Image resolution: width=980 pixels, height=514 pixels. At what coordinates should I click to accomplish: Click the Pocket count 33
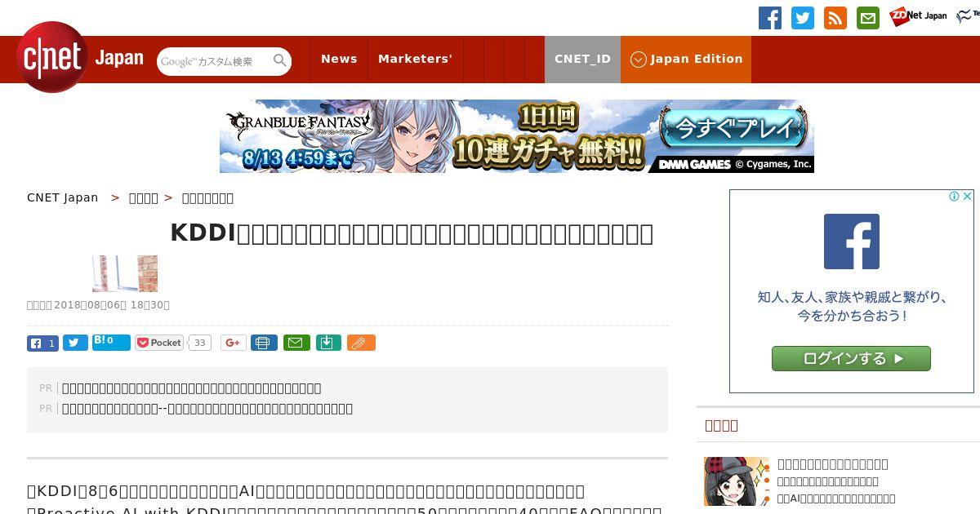point(200,343)
